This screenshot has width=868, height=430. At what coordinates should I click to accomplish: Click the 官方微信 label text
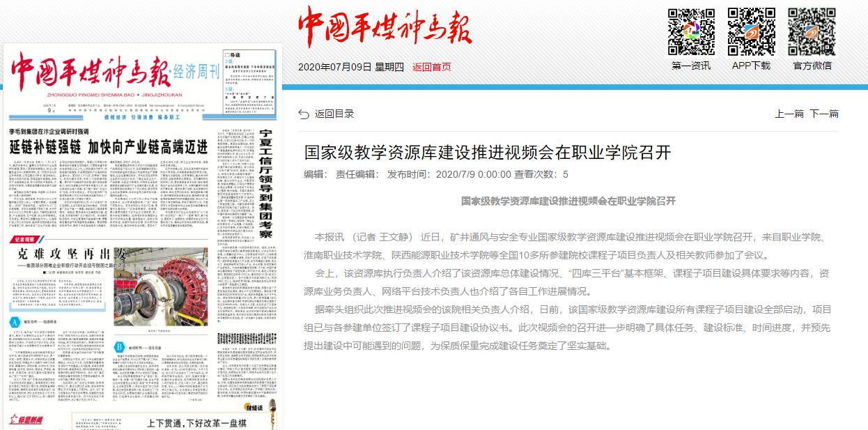tap(812, 66)
